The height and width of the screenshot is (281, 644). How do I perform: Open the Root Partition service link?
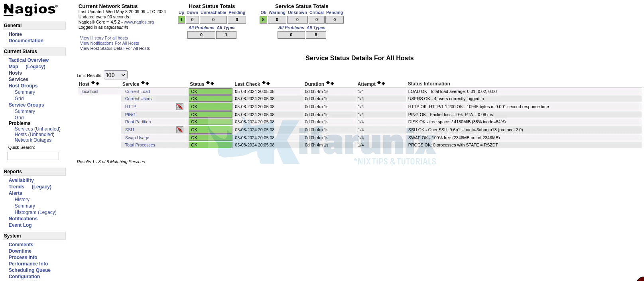pyautogui.click(x=138, y=122)
